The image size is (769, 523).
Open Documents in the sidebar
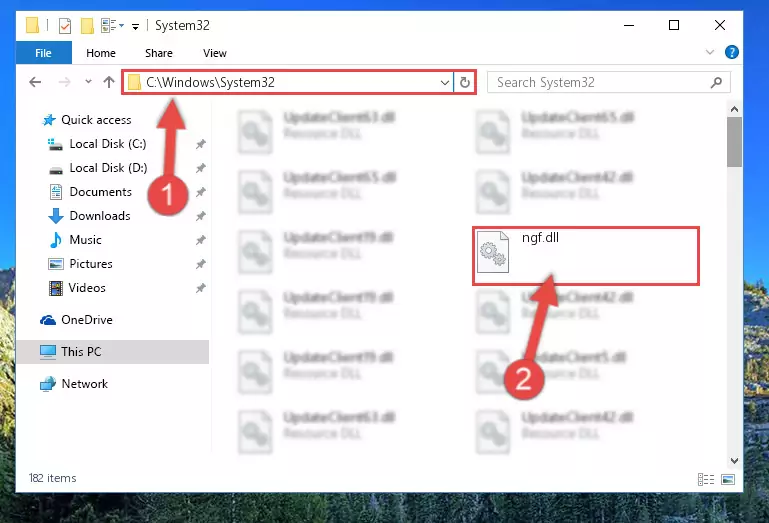click(x=101, y=192)
